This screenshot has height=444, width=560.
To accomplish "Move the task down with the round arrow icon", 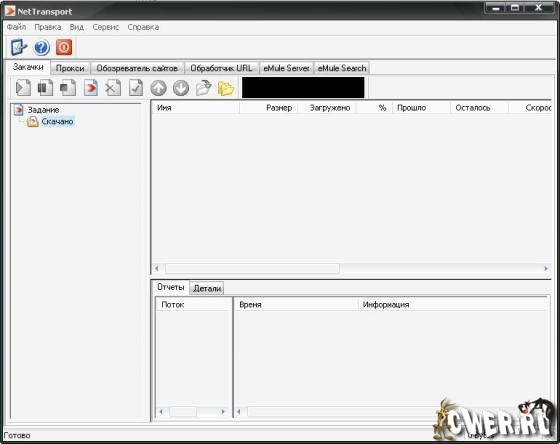I will [181, 88].
